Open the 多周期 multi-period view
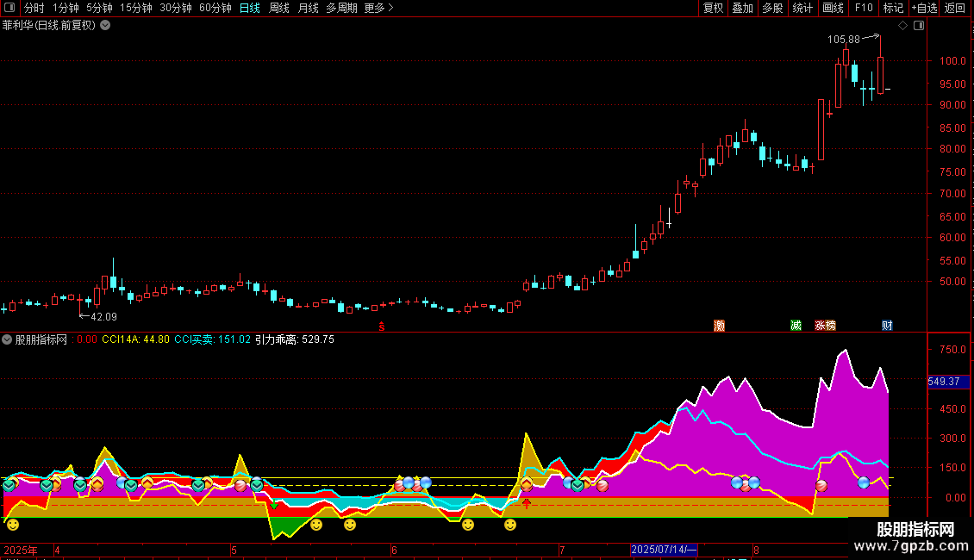This screenshot has height=560, width=974. pyautogui.click(x=341, y=8)
